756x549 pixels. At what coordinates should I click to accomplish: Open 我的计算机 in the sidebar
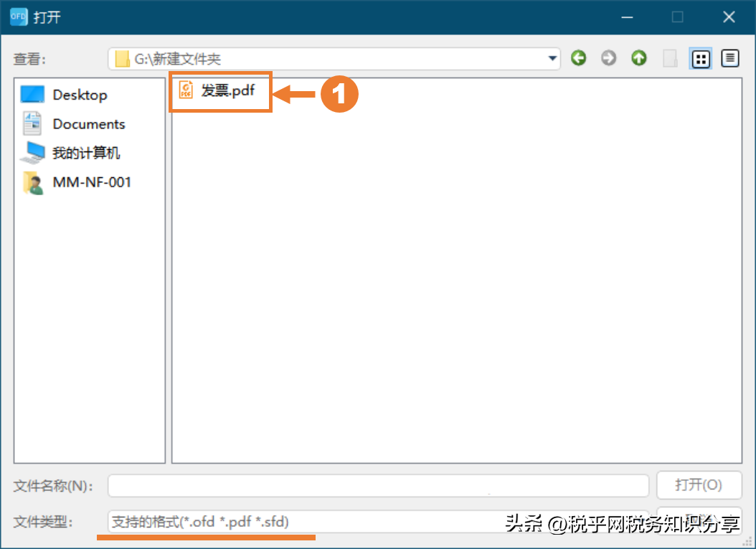coord(70,152)
